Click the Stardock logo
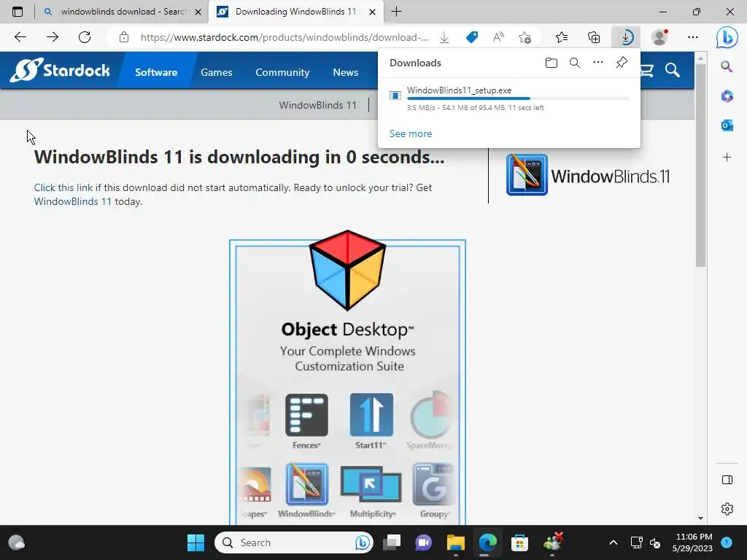This screenshot has width=747, height=560. pos(60,70)
